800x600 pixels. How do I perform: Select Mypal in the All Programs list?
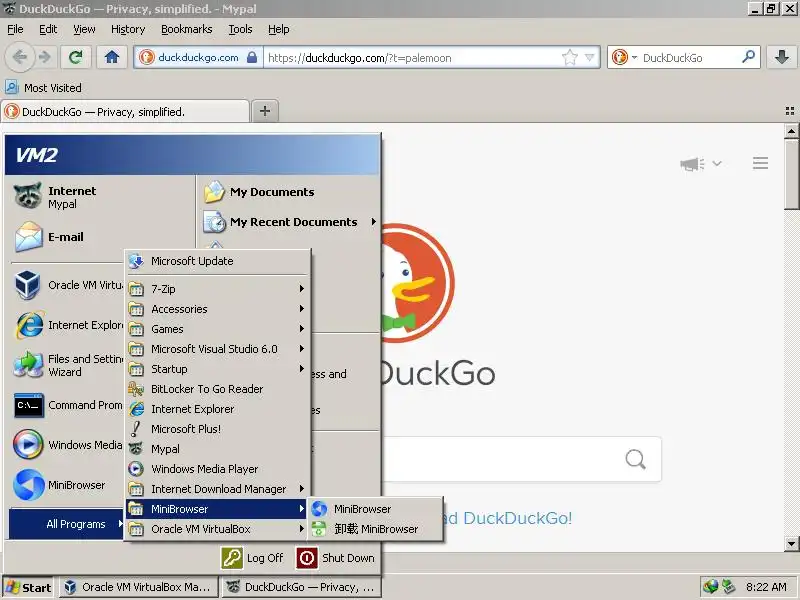[218, 449]
